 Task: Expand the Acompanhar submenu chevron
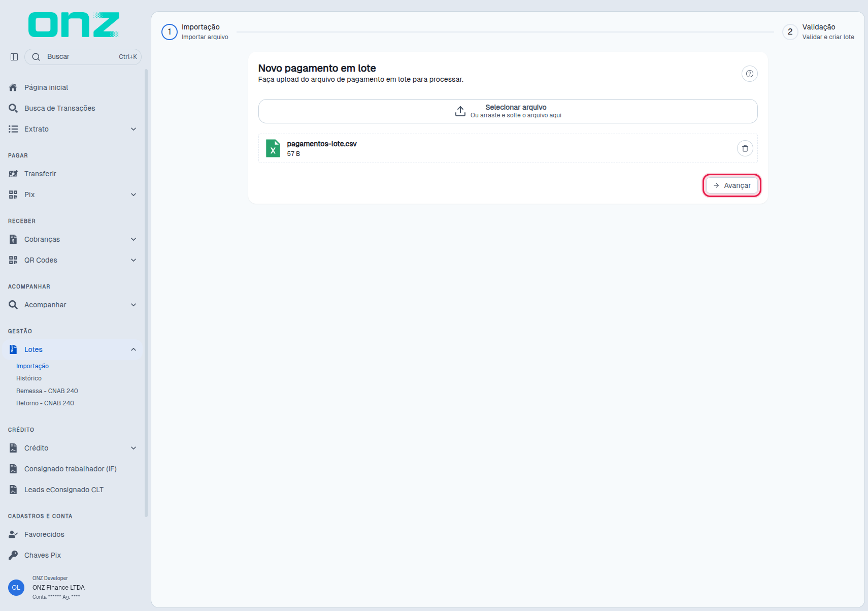pos(133,305)
